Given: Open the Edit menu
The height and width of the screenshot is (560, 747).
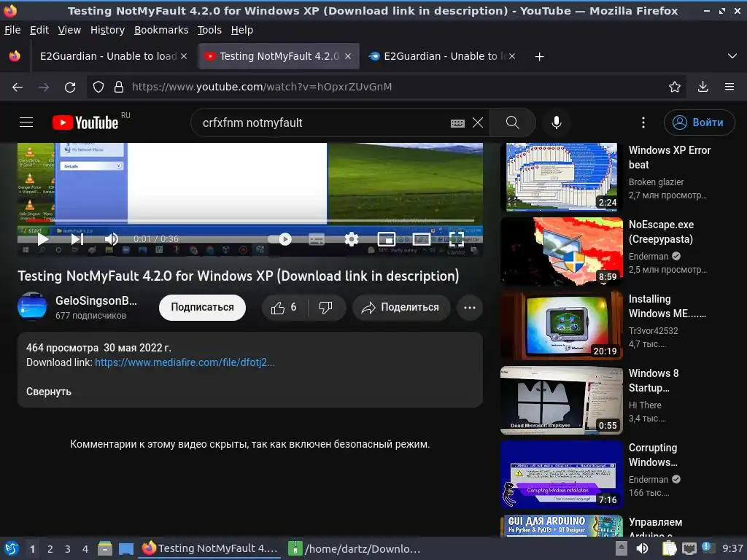Looking at the screenshot, I should [39, 30].
